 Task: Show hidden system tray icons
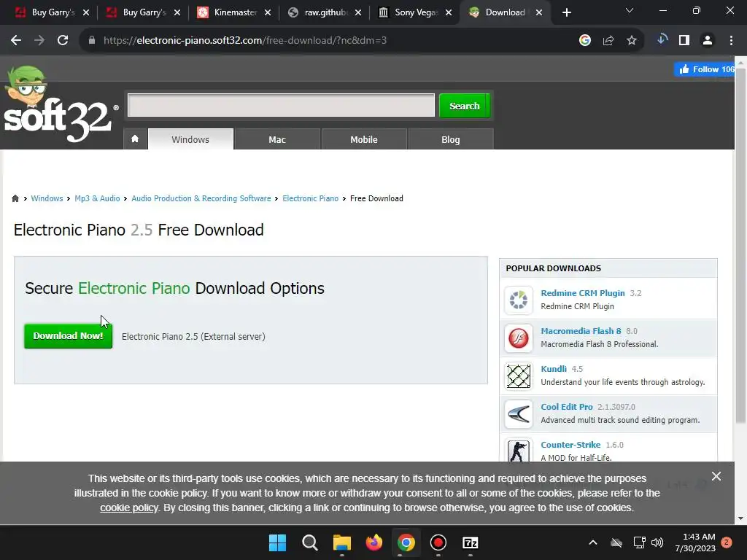click(x=592, y=542)
